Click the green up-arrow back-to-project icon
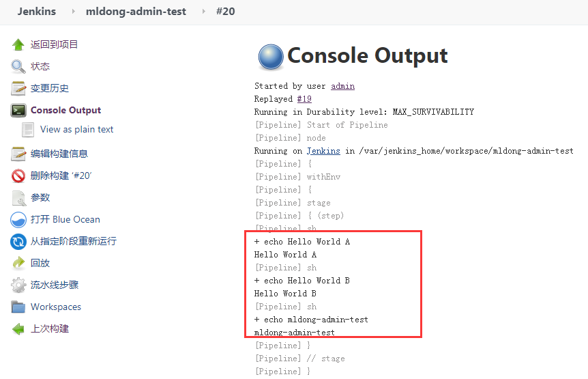 tap(18, 44)
